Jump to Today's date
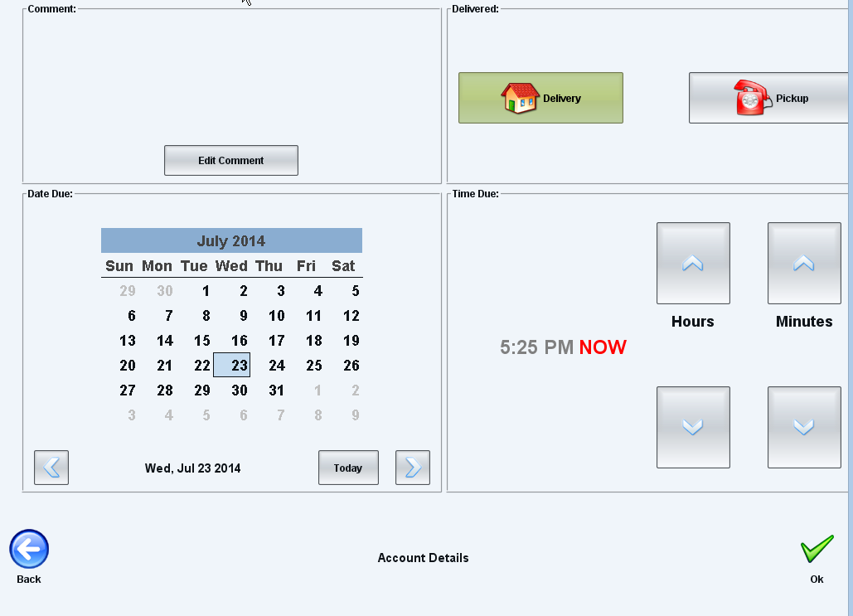The image size is (853, 616). (x=348, y=468)
